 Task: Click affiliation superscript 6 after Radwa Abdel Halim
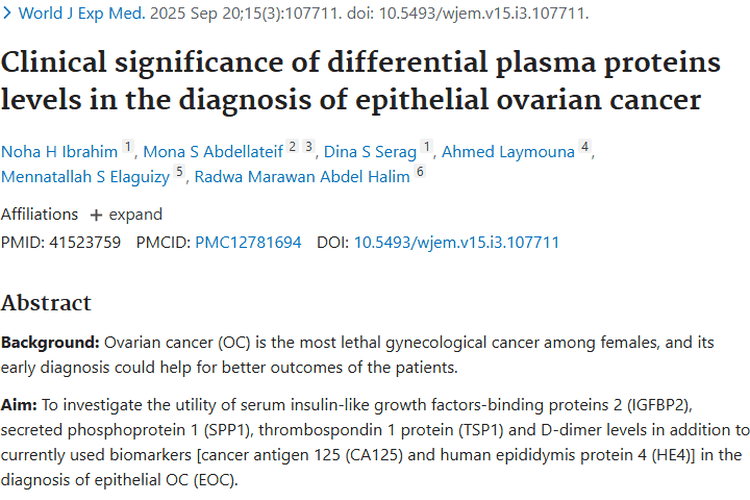[x=421, y=174]
